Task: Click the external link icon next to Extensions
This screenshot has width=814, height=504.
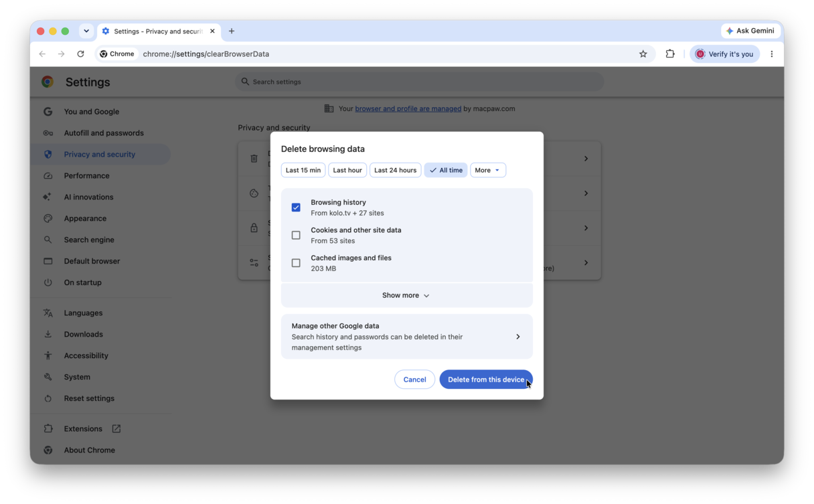Action: 116,429
